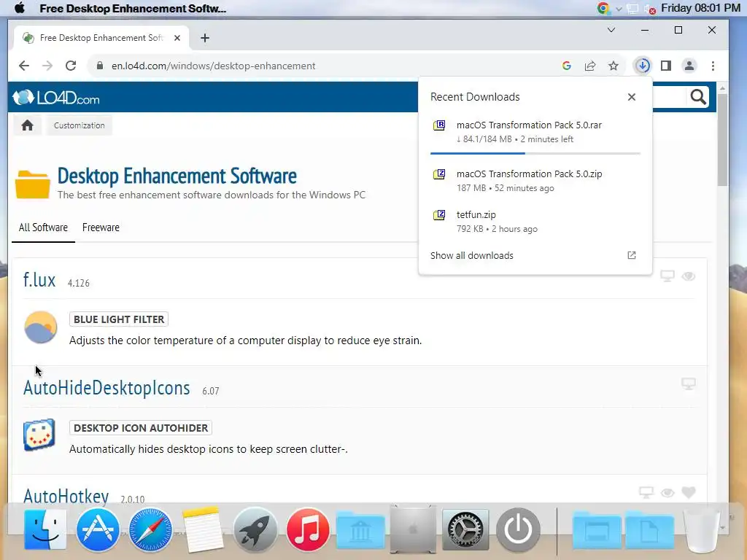
Task: Open Music app from the dock
Action: [308, 529]
